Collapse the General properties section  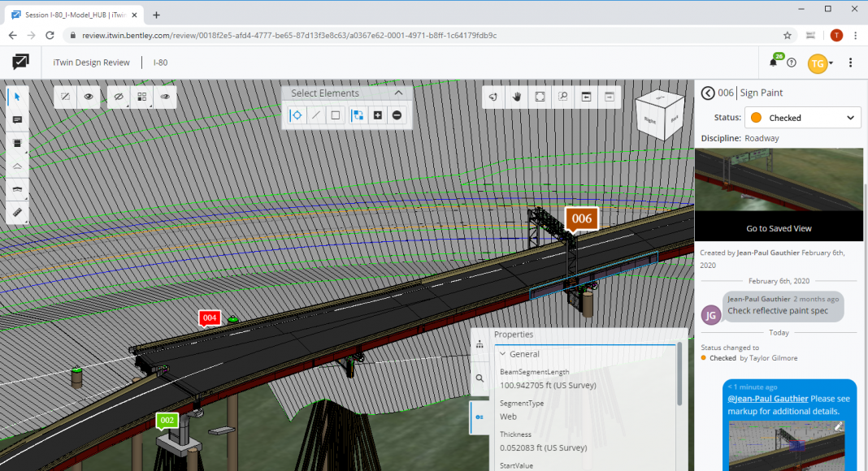[x=502, y=354]
